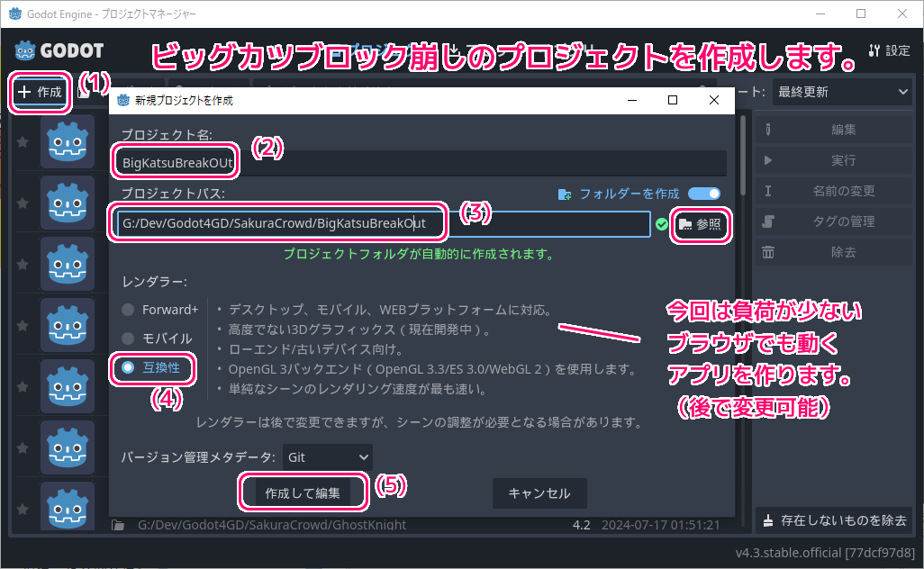
Task: Click the dialog's vertical scrollbar
Action: pyautogui.click(x=743, y=156)
